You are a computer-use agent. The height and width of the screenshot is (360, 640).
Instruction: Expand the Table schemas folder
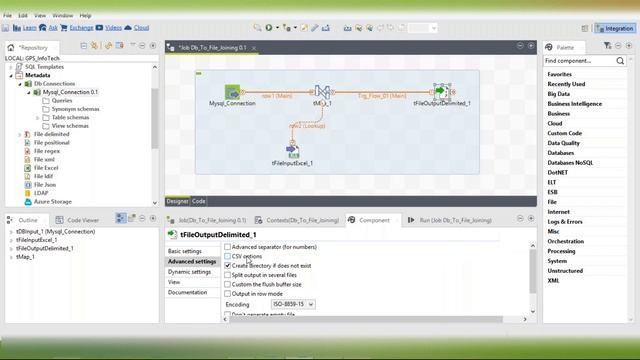pos(38,118)
